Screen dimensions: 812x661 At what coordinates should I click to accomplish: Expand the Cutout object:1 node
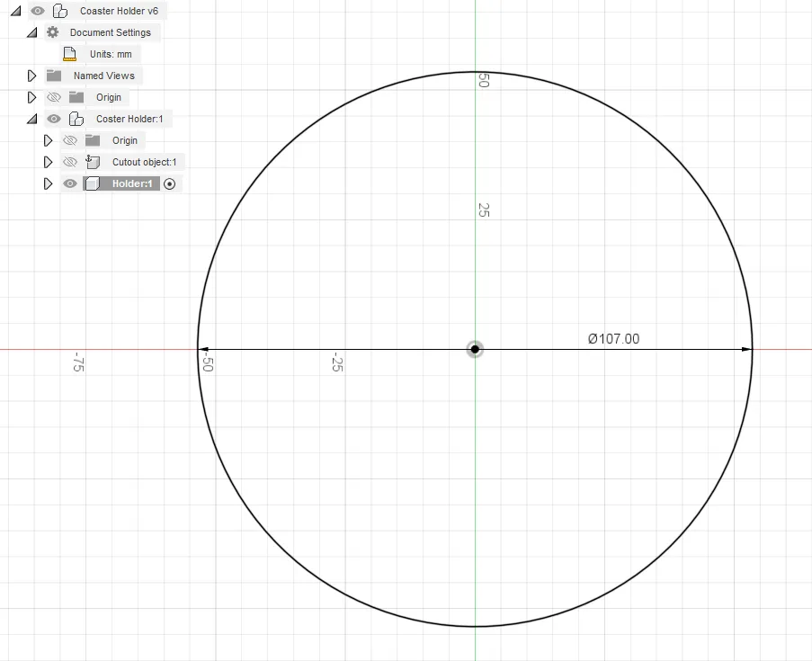click(49, 162)
